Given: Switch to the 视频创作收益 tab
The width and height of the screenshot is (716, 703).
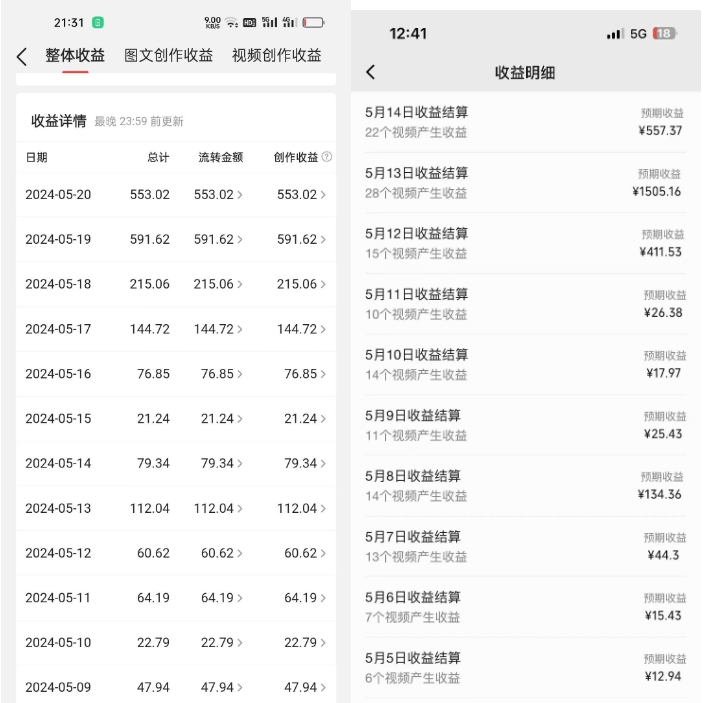Looking at the screenshot, I should coord(276,56).
